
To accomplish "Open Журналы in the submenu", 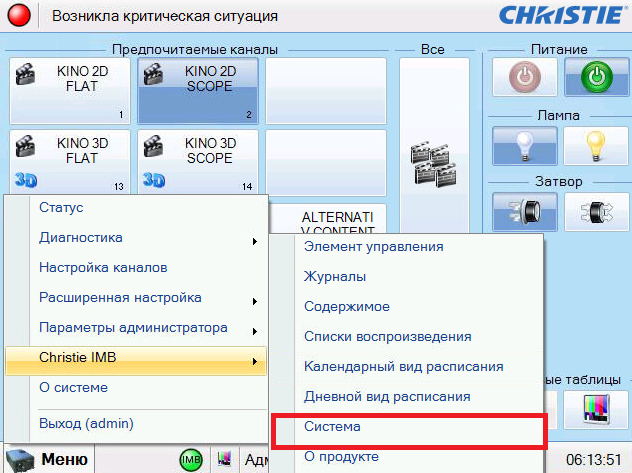I will [406, 277].
